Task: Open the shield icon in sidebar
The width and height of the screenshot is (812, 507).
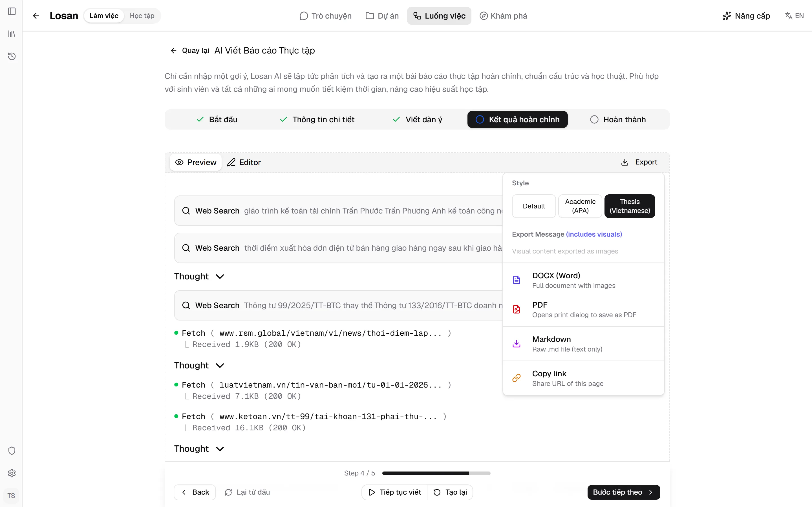Action: click(12, 450)
